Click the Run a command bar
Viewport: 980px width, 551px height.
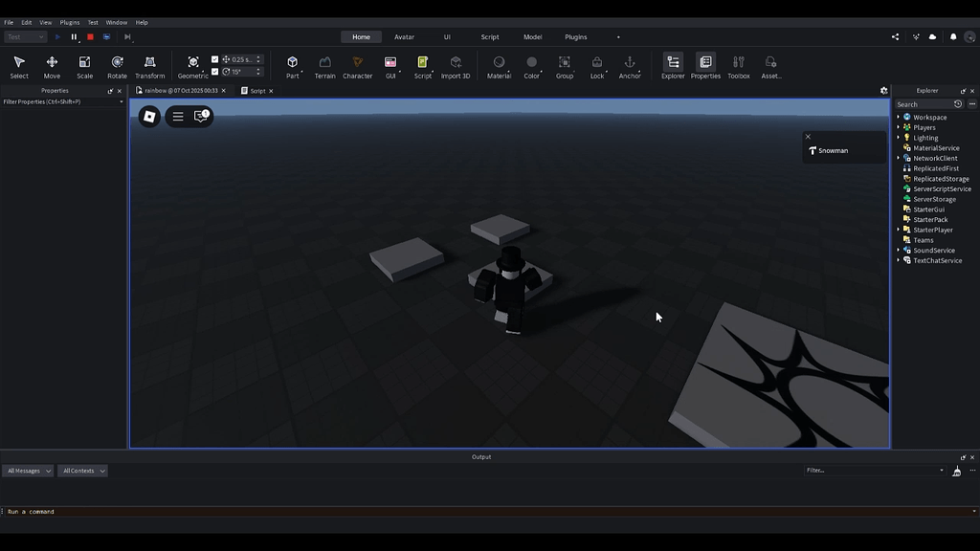click(x=487, y=512)
